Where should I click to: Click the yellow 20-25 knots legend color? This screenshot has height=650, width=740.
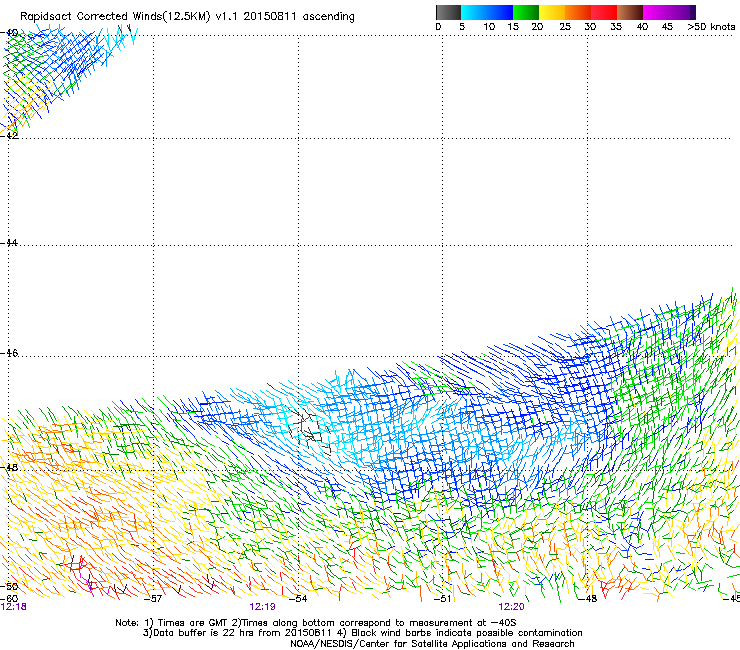(552, 12)
